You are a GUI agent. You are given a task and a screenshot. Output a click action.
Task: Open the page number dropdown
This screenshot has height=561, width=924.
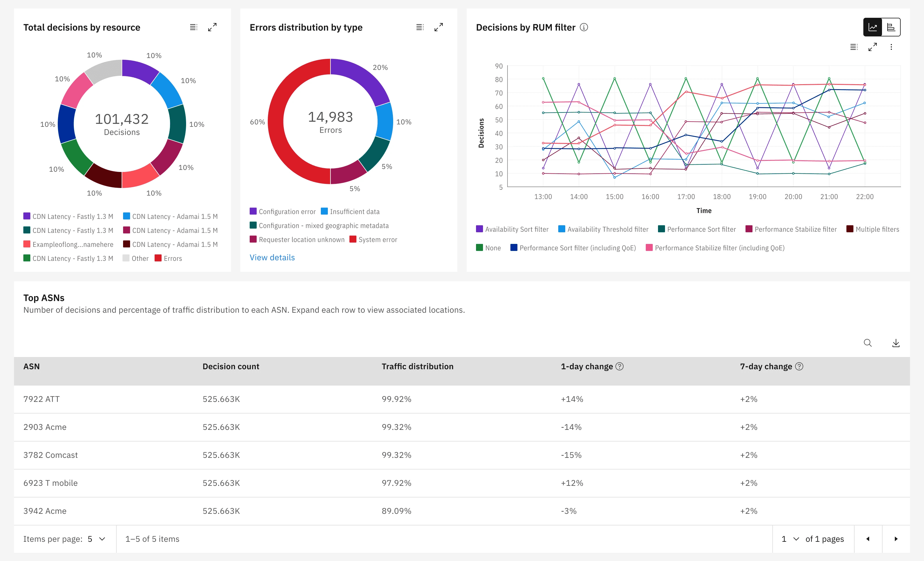(x=790, y=539)
